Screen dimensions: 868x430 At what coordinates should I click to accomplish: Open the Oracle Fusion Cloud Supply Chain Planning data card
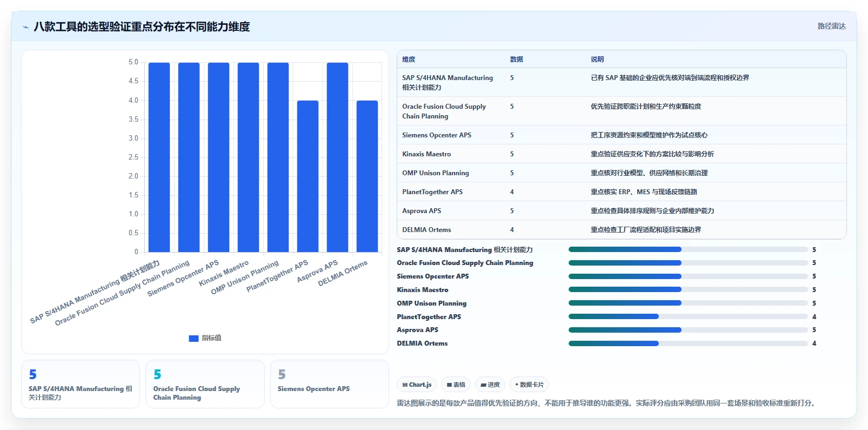(x=205, y=384)
